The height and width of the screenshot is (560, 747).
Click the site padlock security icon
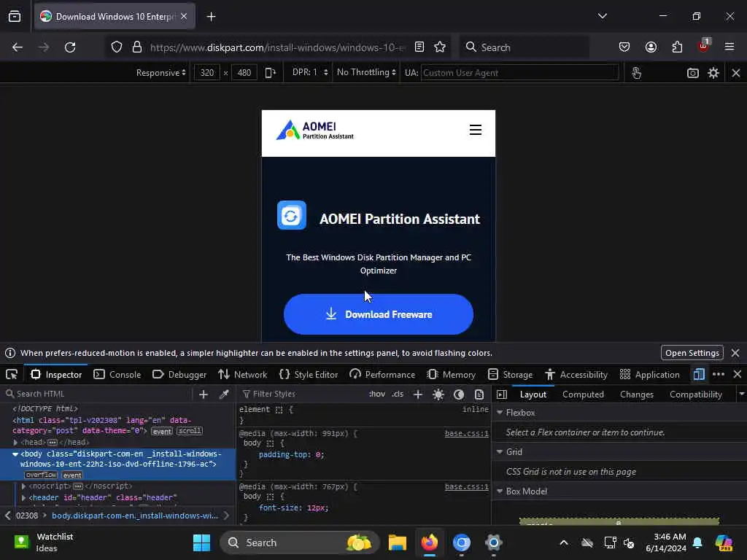tap(137, 47)
